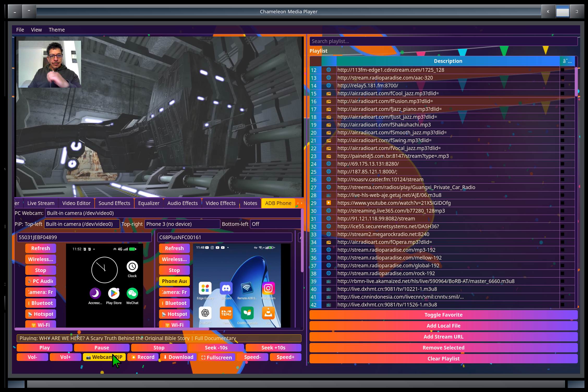The width and height of the screenshot is (588, 392).
Task: Toggle Hotspot on second phone
Action: coord(174,314)
